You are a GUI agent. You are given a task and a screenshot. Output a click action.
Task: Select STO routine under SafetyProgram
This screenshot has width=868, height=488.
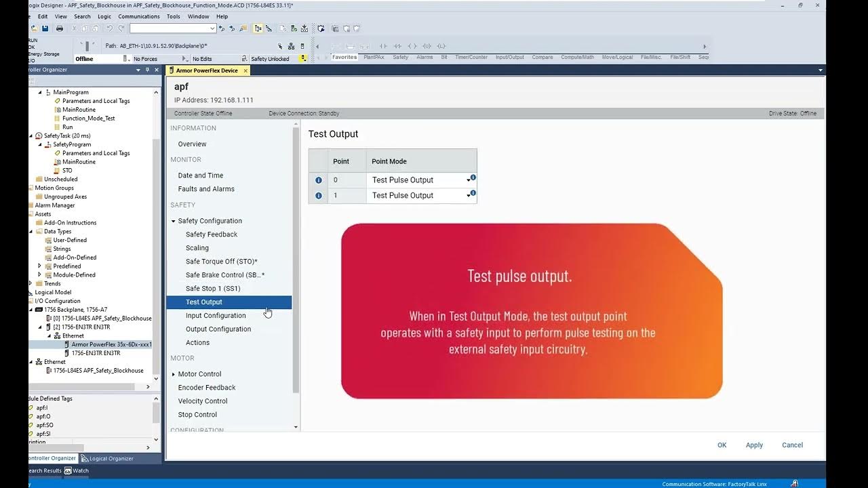[67, 170]
